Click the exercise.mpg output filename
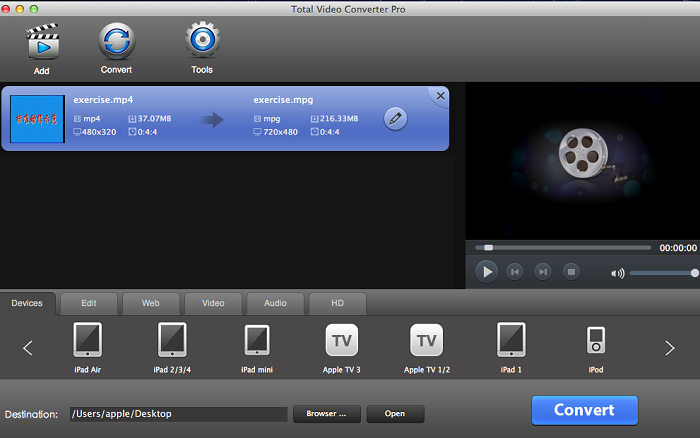The height and width of the screenshot is (438, 700). click(x=283, y=100)
